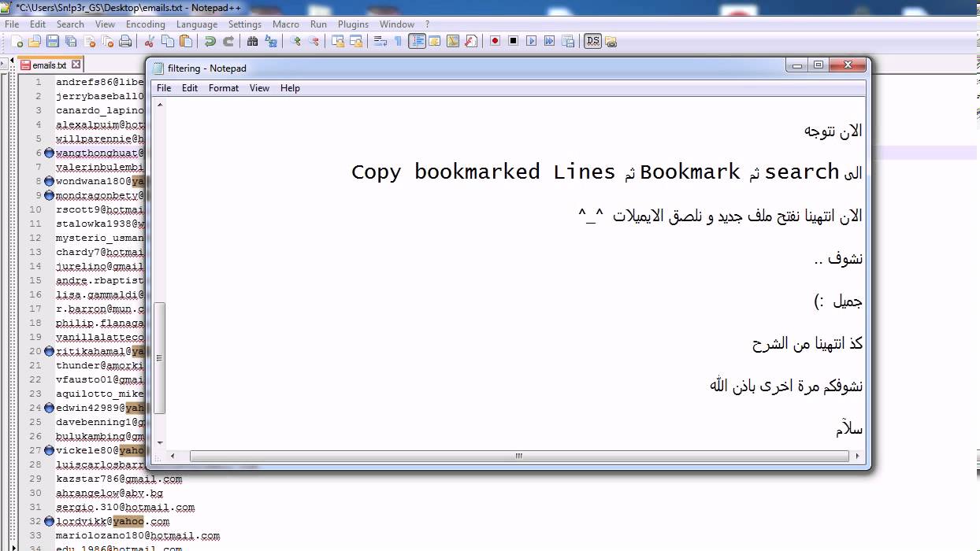Click the kazstar786@gmail.com line
This screenshot has height=551, width=980.
click(x=118, y=479)
